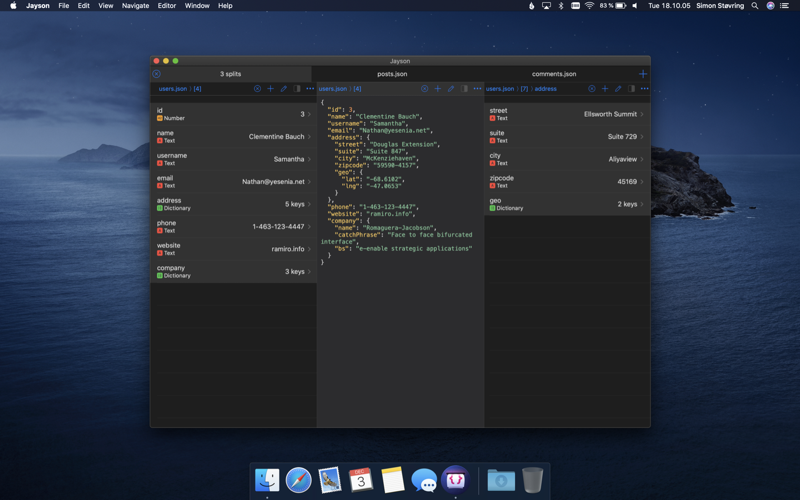The image size is (800, 500).
Task: Open Safari from the dock
Action: click(x=298, y=480)
